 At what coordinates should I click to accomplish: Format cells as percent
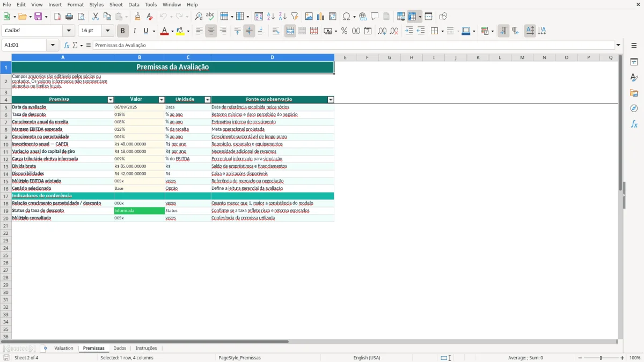345,31
